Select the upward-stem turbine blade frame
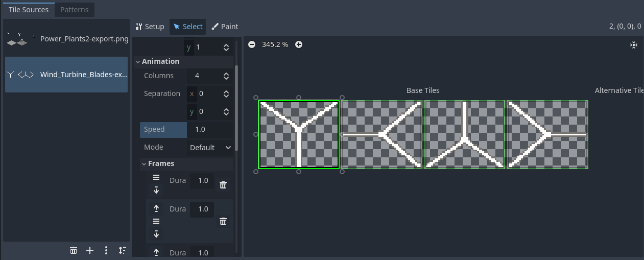Viewport: 644px width, 260px height. pos(464,134)
